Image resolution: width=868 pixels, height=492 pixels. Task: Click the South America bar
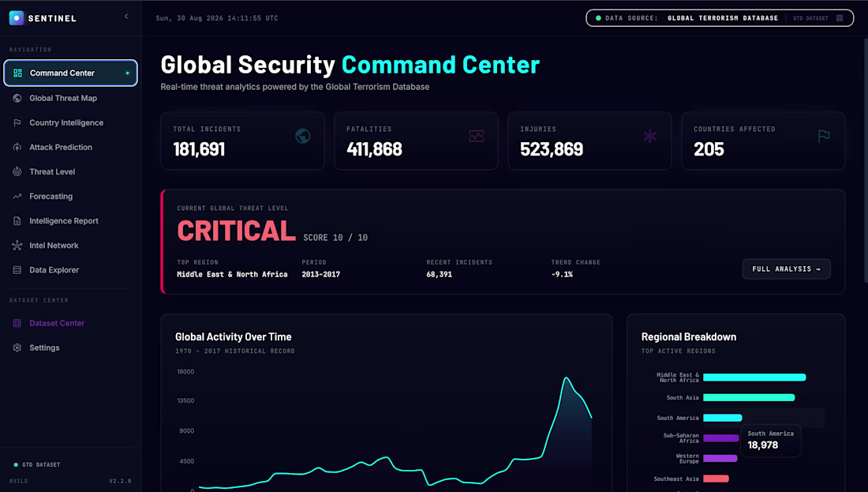722,418
